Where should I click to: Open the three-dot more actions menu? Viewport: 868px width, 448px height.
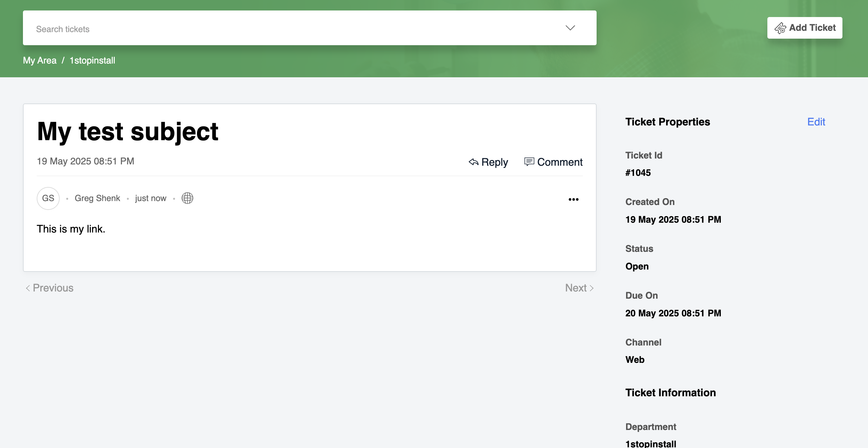573,199
